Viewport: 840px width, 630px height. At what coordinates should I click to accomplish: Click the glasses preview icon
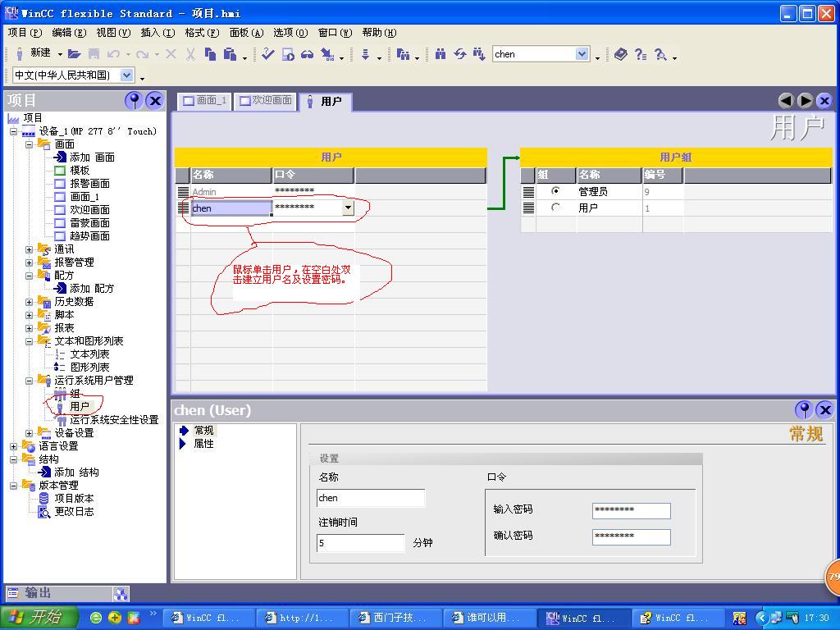(307, 53)
